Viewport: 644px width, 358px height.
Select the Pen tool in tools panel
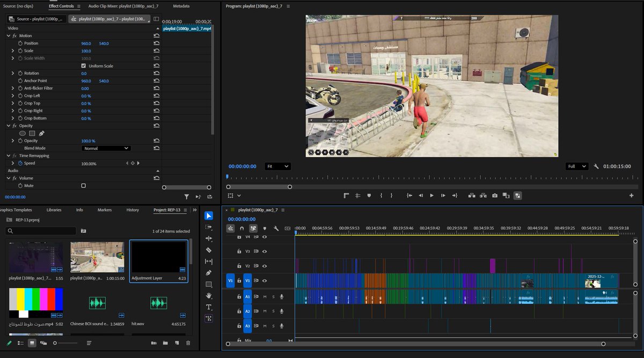tap(209, 273)
